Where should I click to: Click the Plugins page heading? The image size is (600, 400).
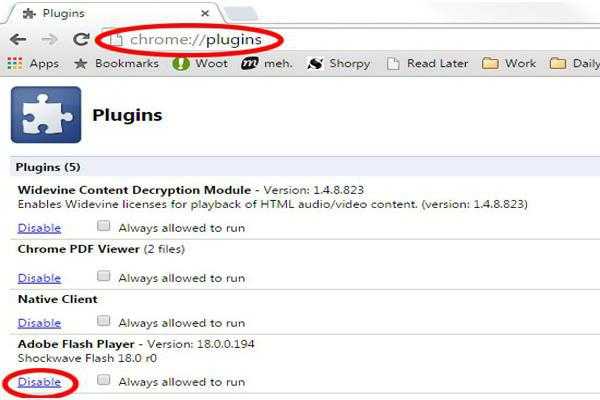pyautogui.click(x=127, y=115)
